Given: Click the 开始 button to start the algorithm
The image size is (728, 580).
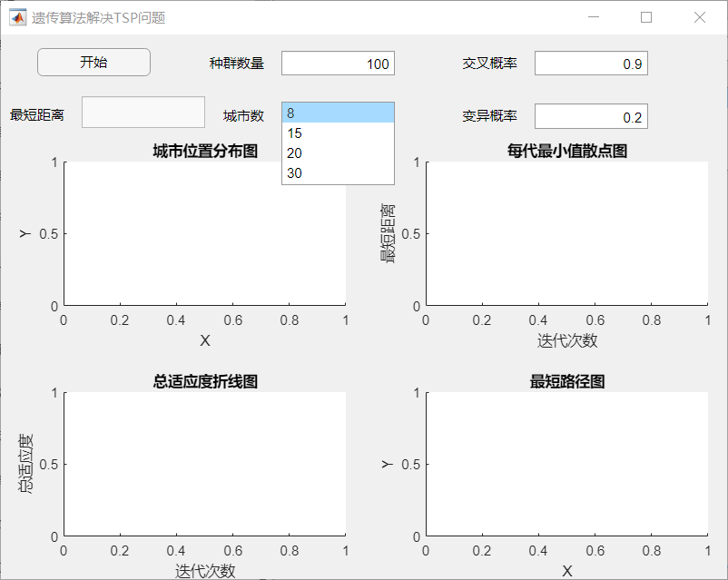Looking at the screenshot, I should coord(93,62).
